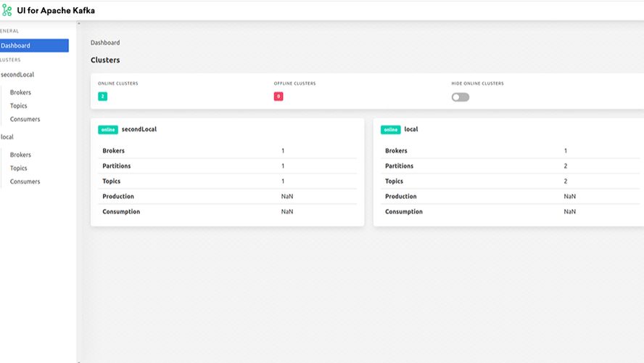644x363 pixels.
Task: Open Brokers under local cluster
Action: pyautogui.click(x=20, y=155)
